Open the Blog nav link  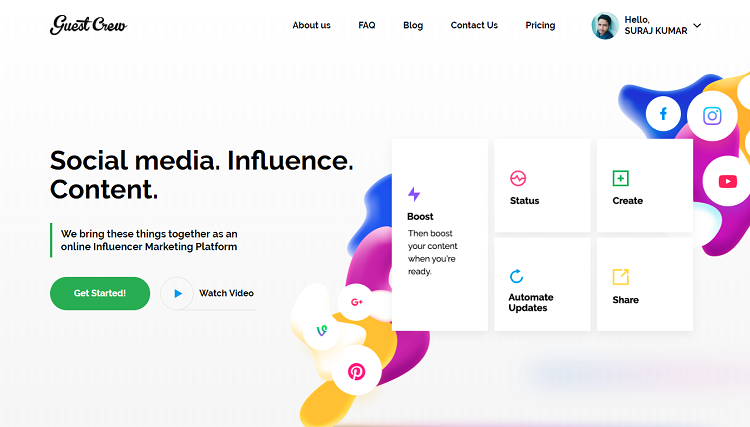pos(413,25)
